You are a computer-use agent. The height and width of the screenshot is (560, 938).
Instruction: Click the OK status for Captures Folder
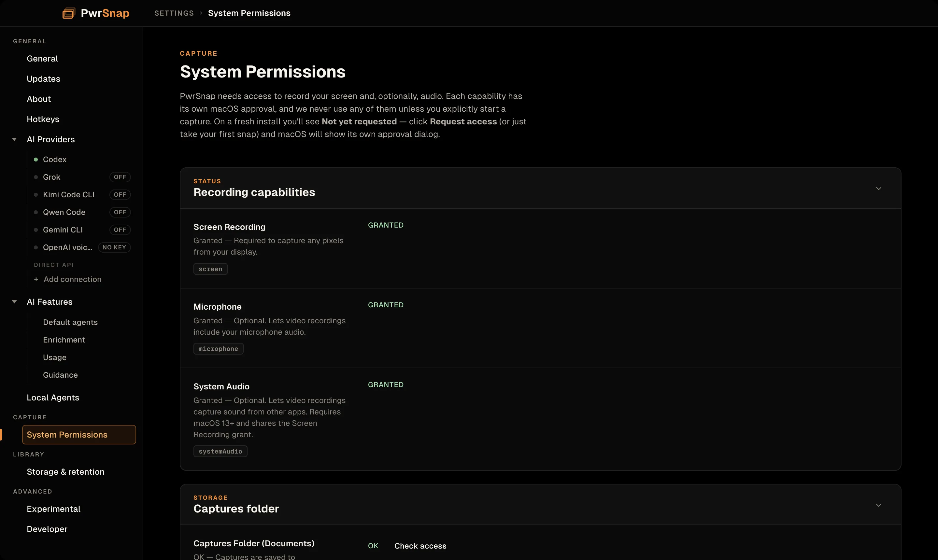click(x=373, y=546)
